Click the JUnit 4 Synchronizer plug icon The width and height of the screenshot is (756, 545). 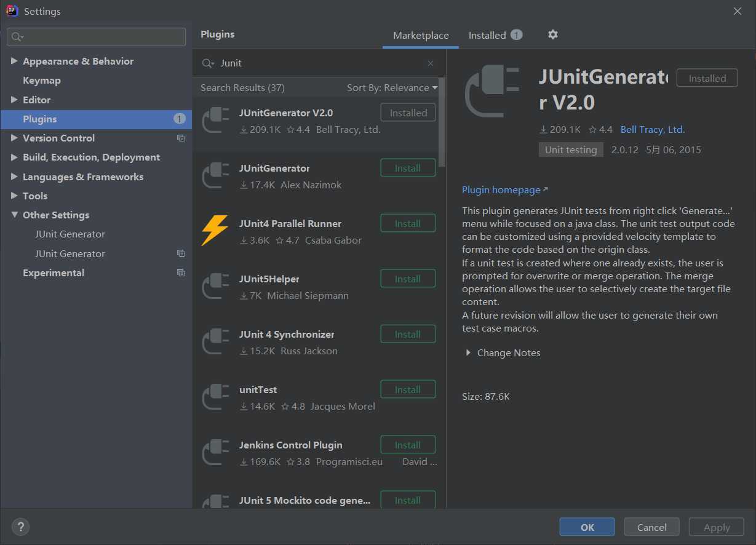(x=216, y=341)
